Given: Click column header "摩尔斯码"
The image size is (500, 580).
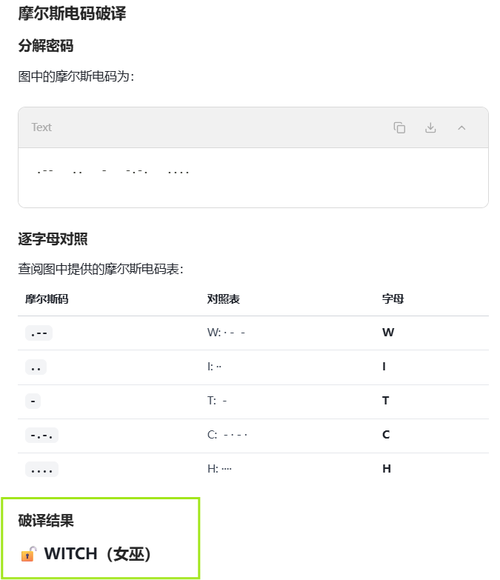Looking at the screenshot, I should pos(47,299).
